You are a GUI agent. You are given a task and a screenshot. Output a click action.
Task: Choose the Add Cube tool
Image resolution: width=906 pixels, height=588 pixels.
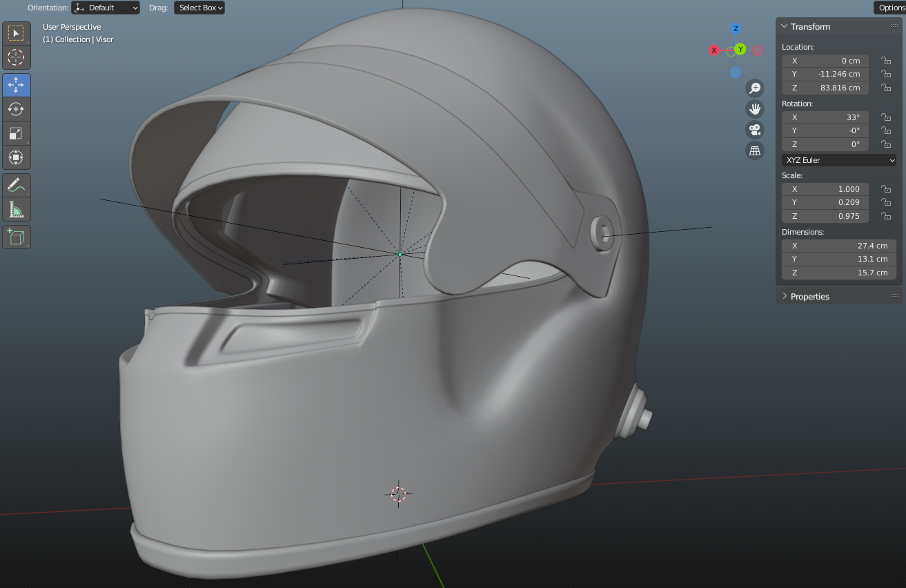(16, 236)
